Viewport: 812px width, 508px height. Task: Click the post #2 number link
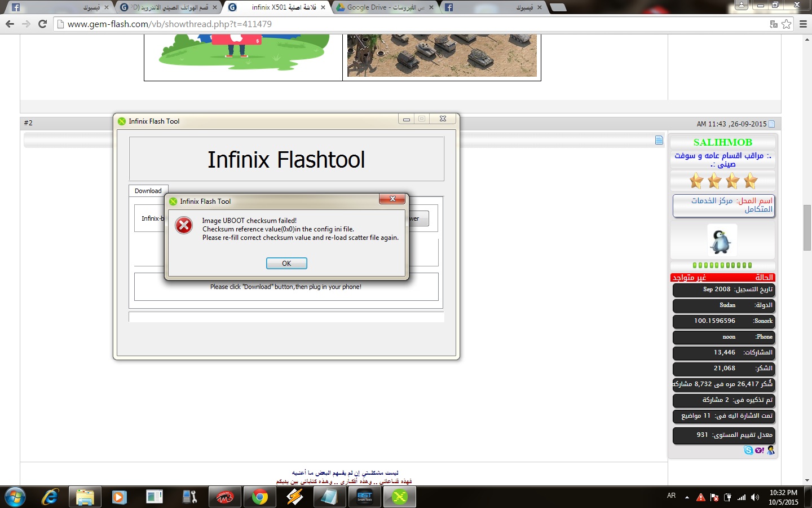coord(28,122)
